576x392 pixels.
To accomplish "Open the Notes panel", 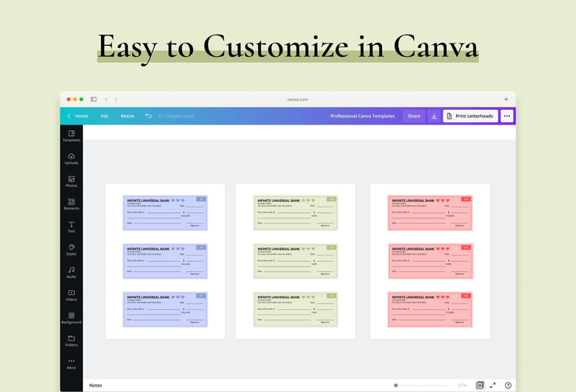I will pos(95,385).
